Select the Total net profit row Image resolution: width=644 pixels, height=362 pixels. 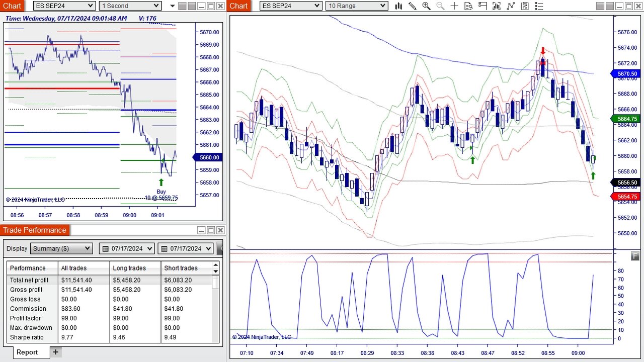pos(110,280)
